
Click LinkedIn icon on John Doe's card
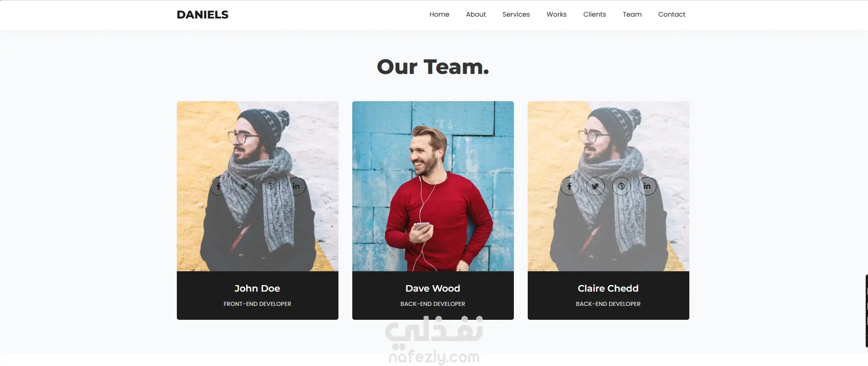(296, 186)
